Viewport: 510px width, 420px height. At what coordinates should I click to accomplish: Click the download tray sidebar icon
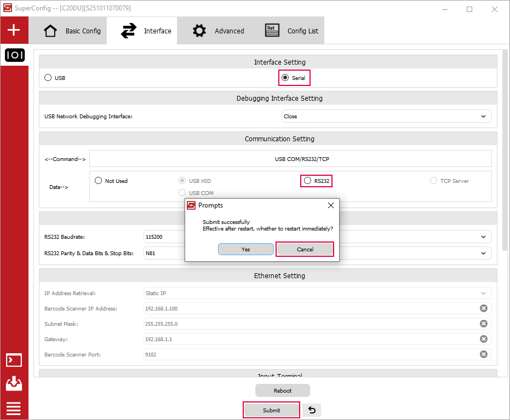pos(14,384)
